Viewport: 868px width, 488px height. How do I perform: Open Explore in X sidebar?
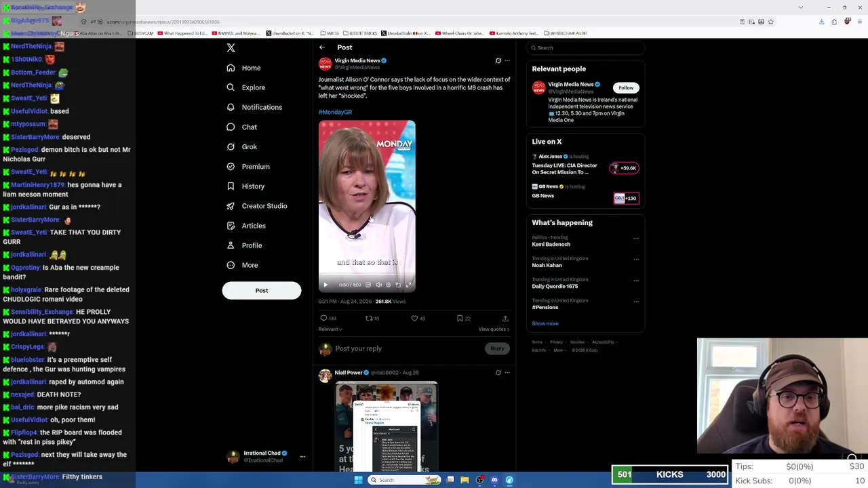[245, 87]
